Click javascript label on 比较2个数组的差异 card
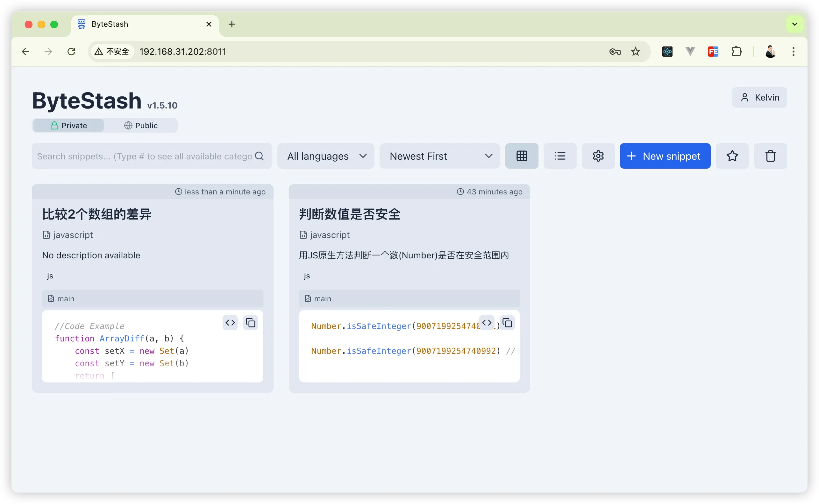The width and height of the screenshot is (819, 504). 73,235
